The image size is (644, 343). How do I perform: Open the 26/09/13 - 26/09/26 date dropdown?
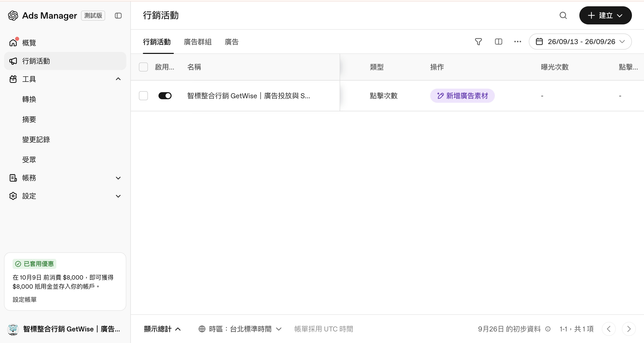tap(580, 42)
